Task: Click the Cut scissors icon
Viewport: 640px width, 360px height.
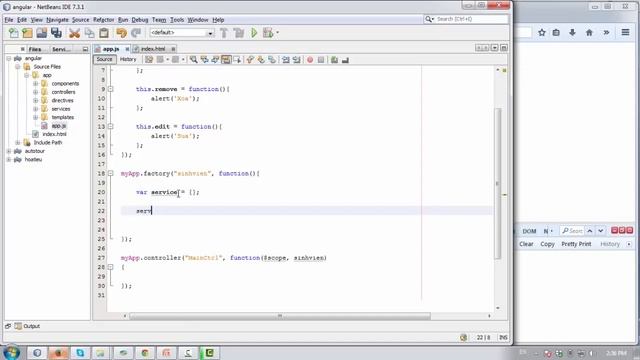Action: (74, 33)
